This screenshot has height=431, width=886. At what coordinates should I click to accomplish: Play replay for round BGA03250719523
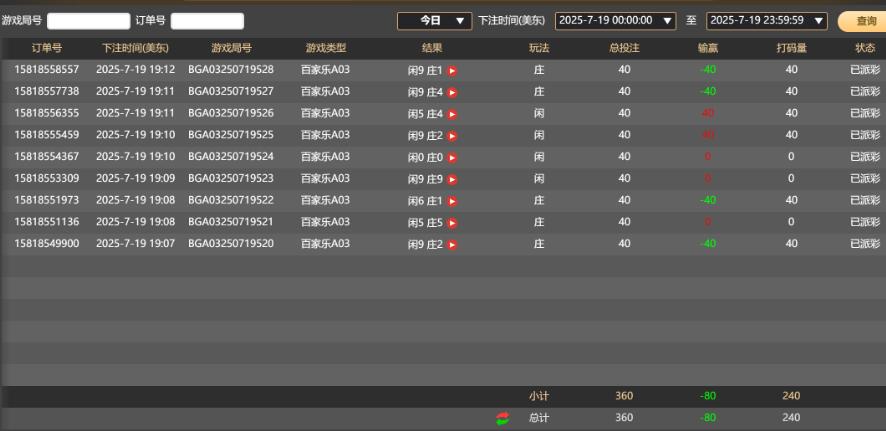[x=452, y=180]
